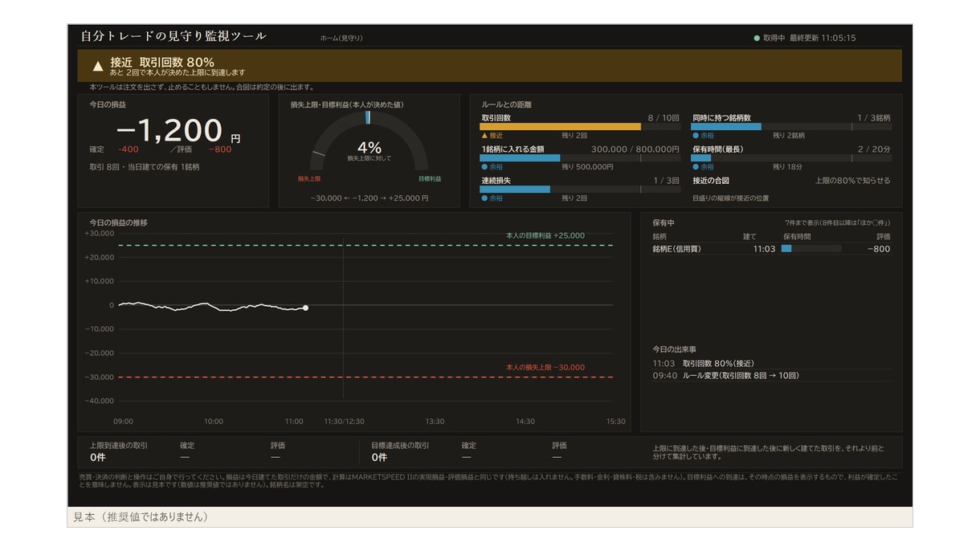Click the green connection status dot
The height and width of the screenshot is (551, 980).
[757, 38]
